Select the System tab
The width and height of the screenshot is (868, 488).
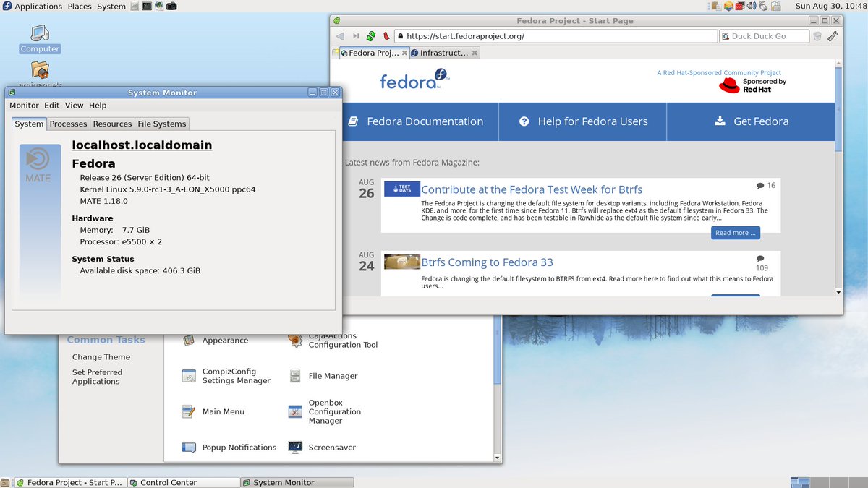coord(30,124)
